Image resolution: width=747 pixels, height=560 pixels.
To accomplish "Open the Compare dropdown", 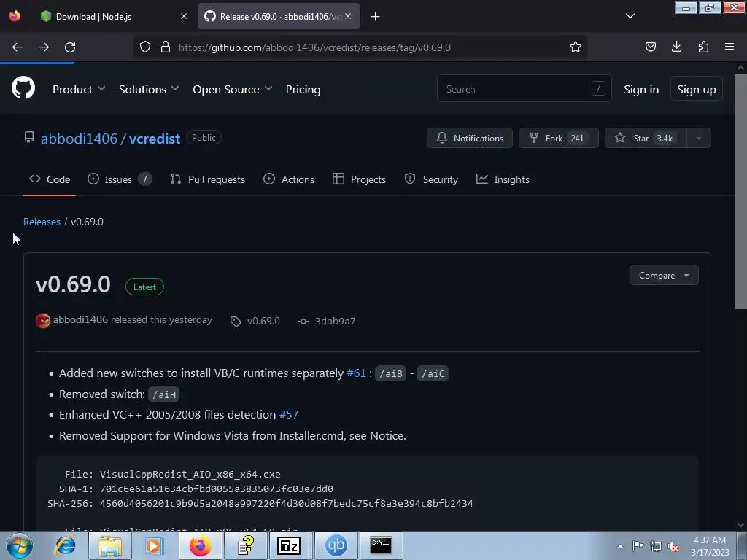I will [664, 275].
